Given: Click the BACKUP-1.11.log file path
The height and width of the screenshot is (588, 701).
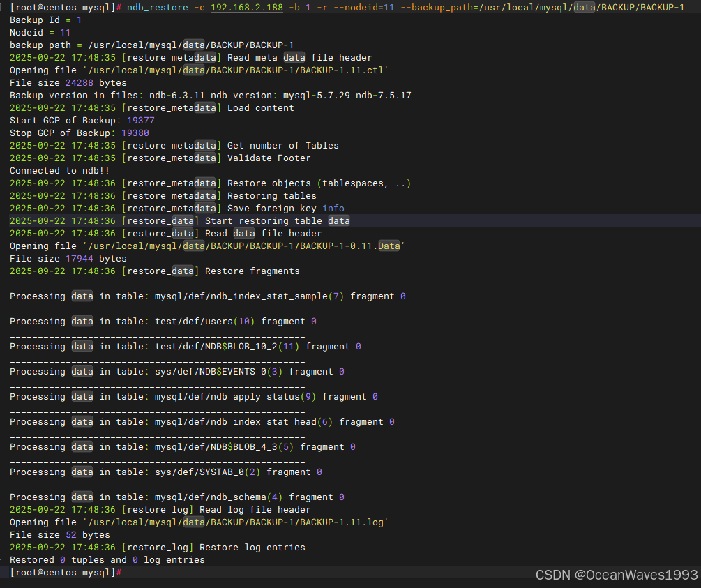Looking at the screenshot, I should coord(236,522).
